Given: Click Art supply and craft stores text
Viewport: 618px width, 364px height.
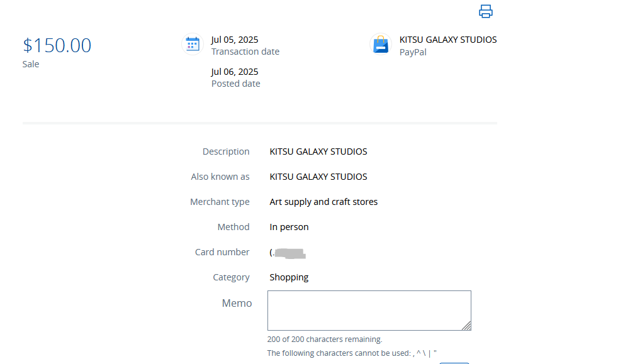Looking at the screenshot, I should point(323,202).
